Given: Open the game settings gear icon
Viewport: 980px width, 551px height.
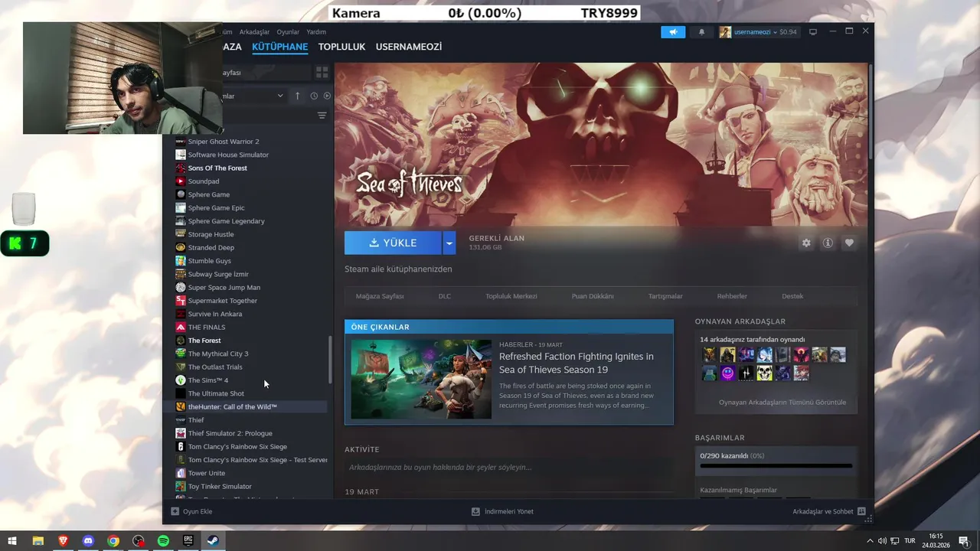Looking at the screenshot, I should click(806, 243).
